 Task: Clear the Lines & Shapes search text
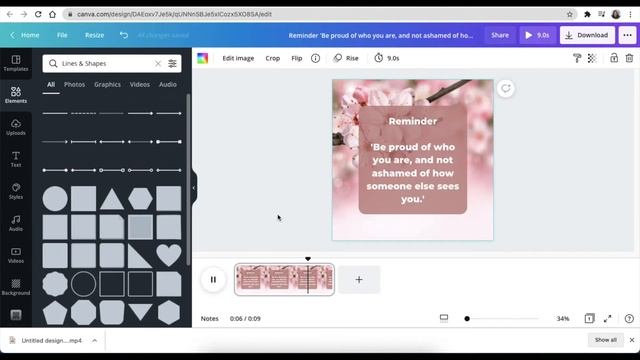pyautogui.click(x=158, y=64)
